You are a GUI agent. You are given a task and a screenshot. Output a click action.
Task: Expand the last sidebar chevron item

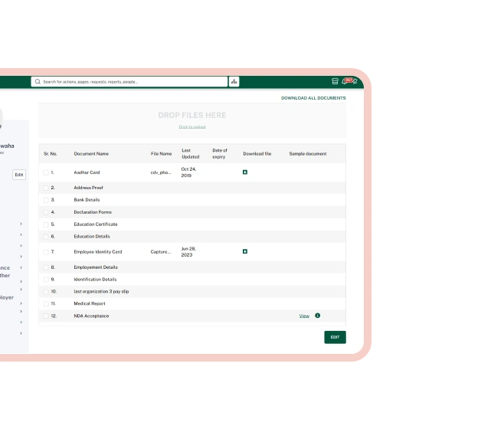click(x=21, y=333)
